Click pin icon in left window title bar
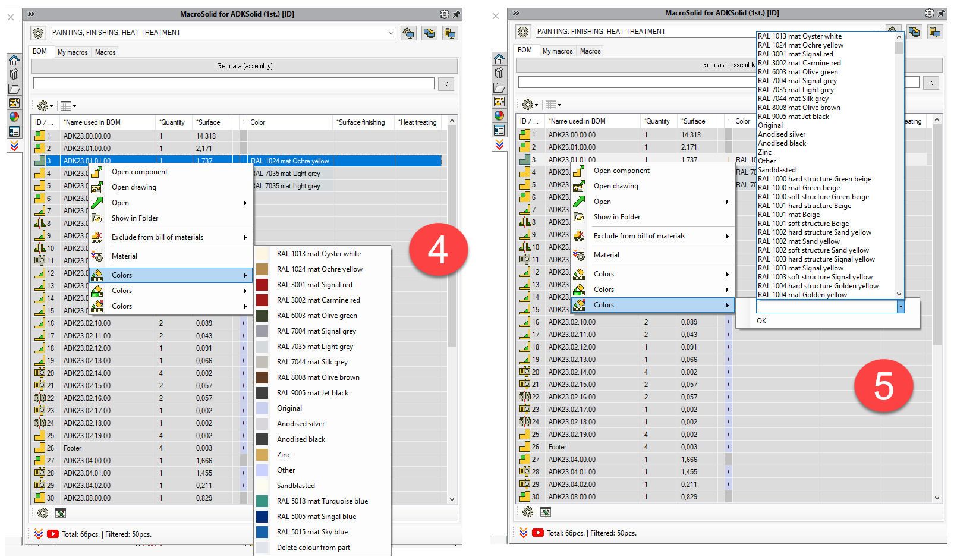The height and width of the screenshot is (560, 954). 456,14
